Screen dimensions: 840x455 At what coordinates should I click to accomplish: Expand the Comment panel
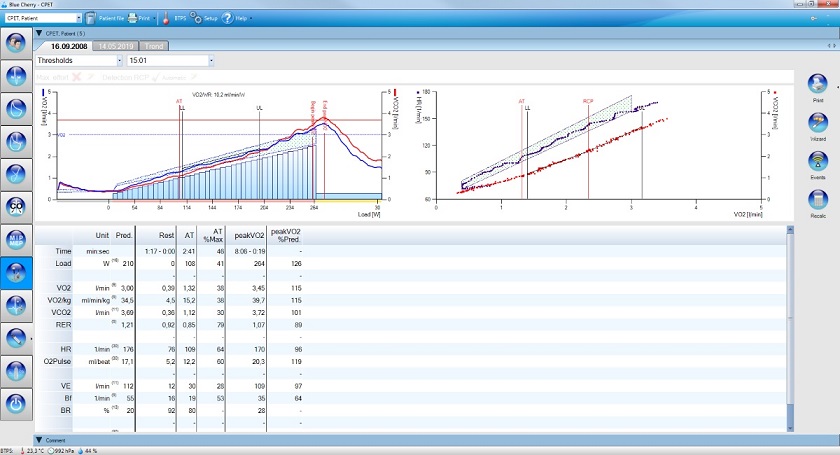point(39,440)
